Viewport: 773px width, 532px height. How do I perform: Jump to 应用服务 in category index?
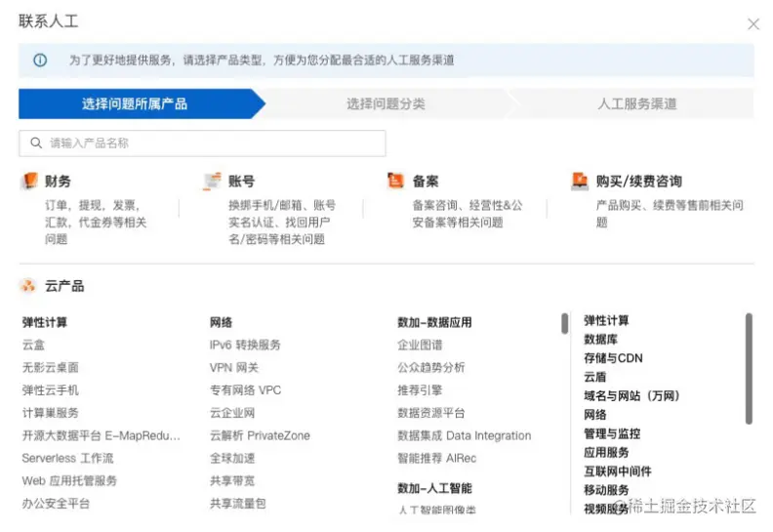click(x=606, y=452)
